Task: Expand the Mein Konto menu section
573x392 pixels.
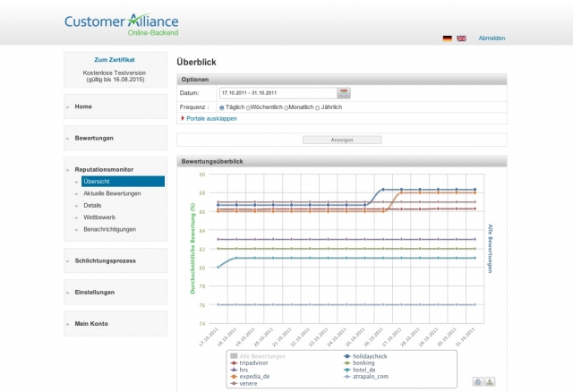Action: click(x=115, y=324)
